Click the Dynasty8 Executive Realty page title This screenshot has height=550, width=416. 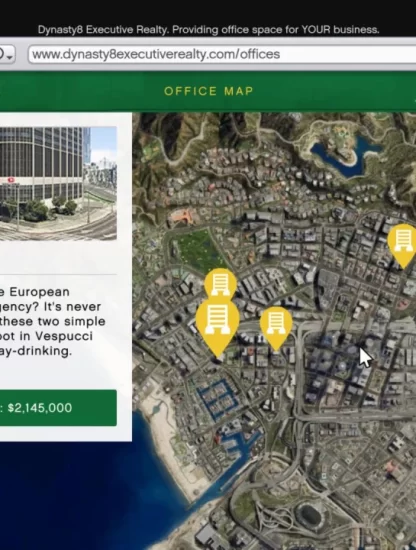pyautogui.click(x=208, y=30)
